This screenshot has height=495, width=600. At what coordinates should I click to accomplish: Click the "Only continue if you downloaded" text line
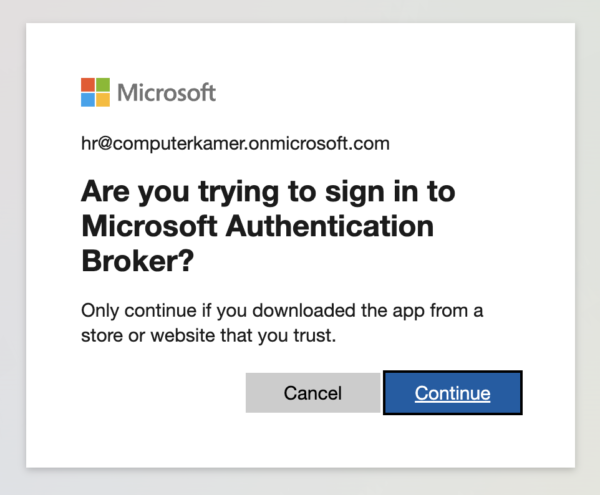pyautogui.click(x=282, y=309)
